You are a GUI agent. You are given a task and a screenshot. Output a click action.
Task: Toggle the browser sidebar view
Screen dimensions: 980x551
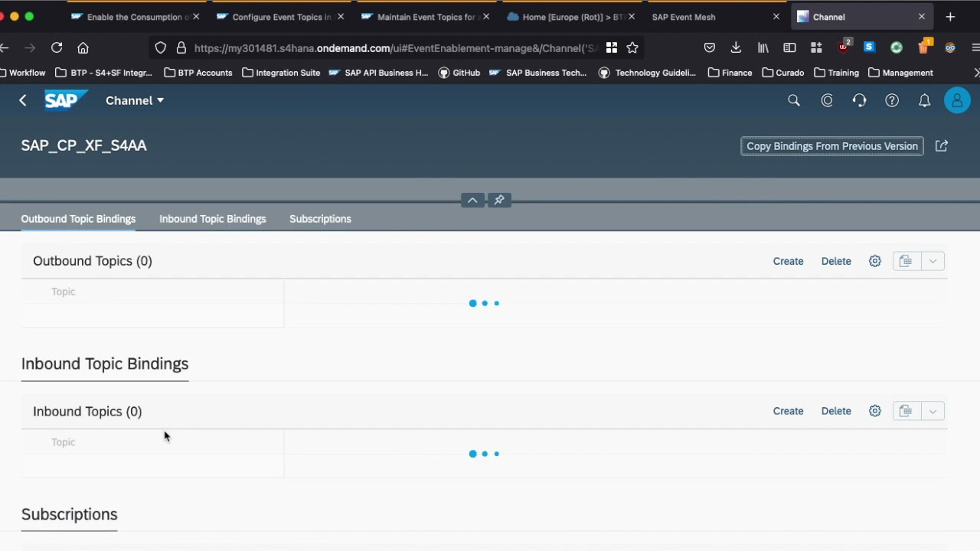pos(789,47)
